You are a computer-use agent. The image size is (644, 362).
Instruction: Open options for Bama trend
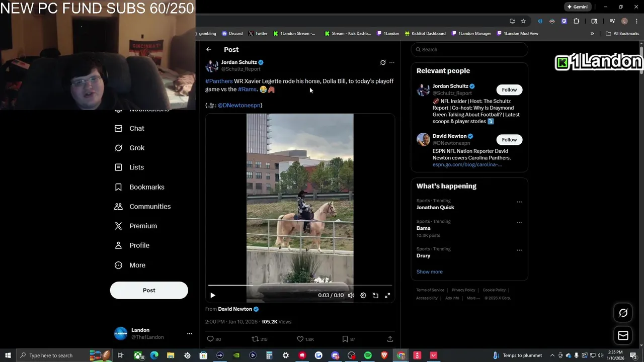[519, 223]
